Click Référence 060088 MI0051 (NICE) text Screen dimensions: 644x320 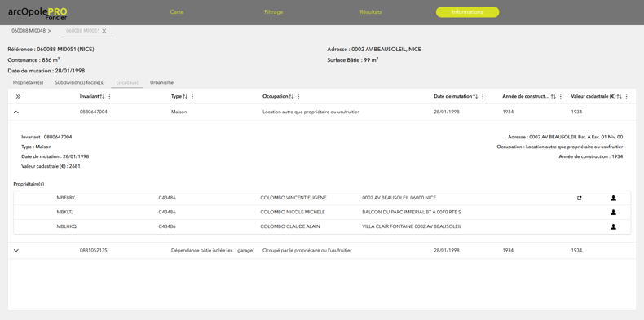(51, 50)
